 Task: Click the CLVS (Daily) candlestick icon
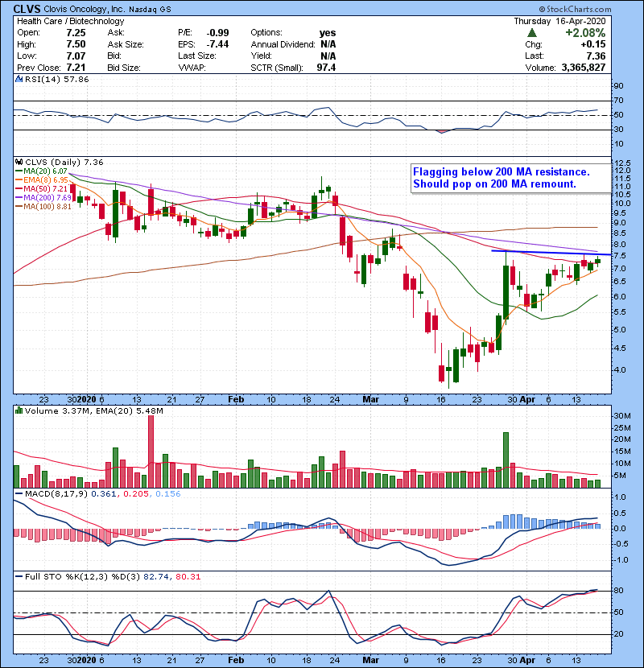click(19, 162)
